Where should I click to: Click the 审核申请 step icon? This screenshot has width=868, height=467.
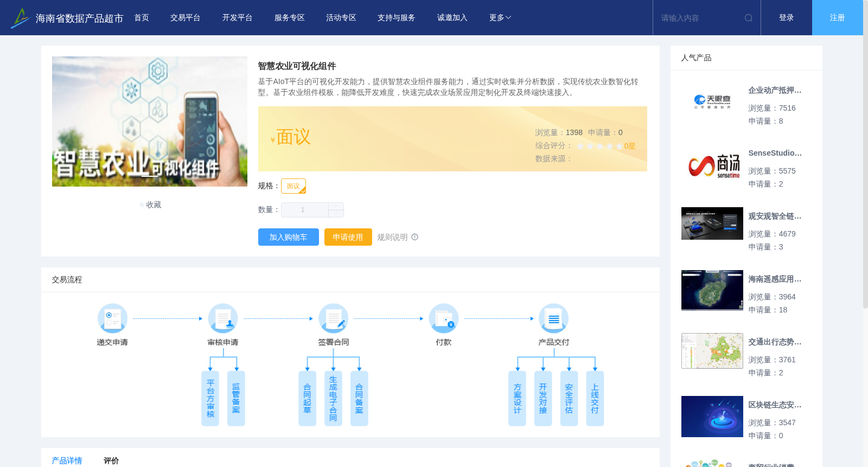[x=223, y=318]
